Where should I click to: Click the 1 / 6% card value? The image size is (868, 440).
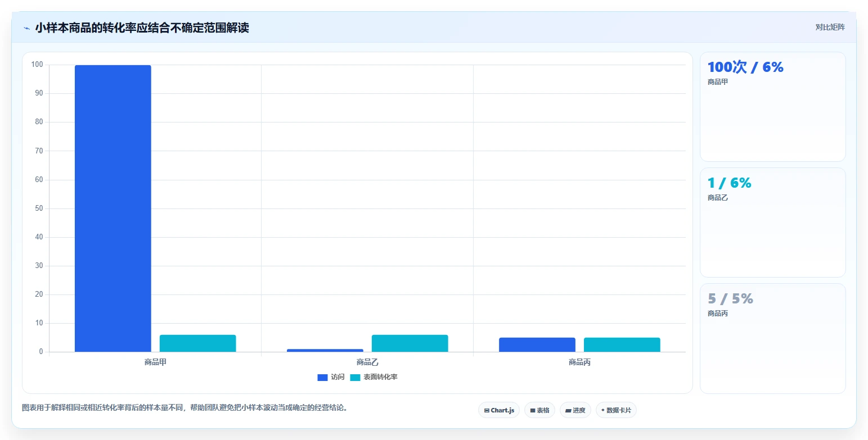730,183
